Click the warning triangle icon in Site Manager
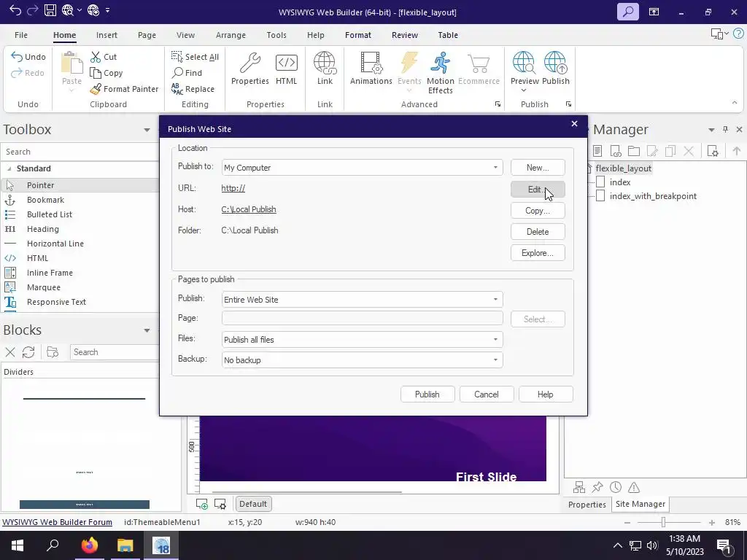The image size is (747, 560). (634, 487)
